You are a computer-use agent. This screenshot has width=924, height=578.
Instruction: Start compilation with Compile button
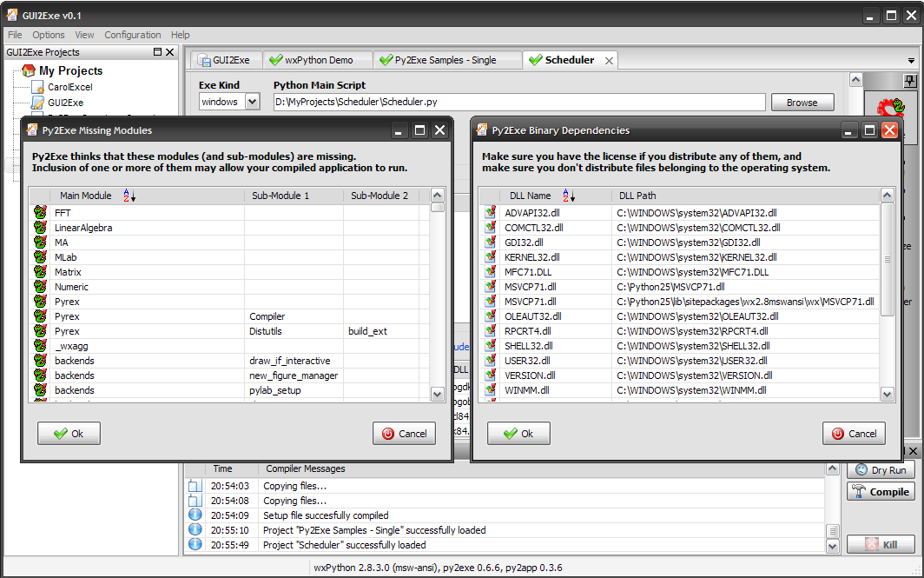click(881, 491)
